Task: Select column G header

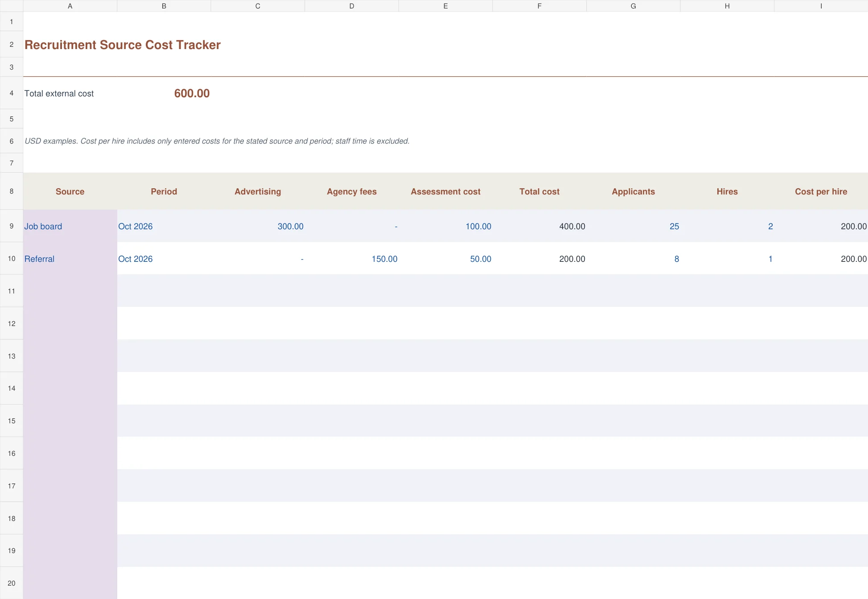Action: tap(633, 6)
